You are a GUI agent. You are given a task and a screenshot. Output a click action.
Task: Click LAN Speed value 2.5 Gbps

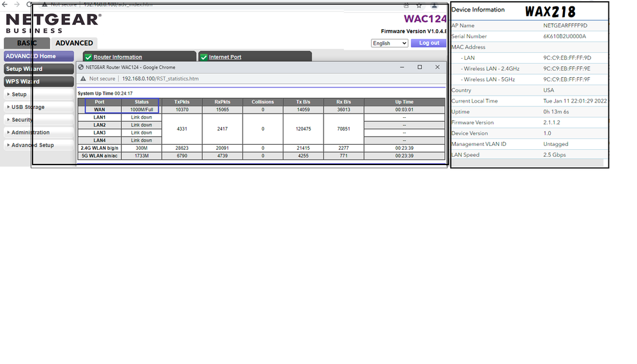tap(555, 155)
